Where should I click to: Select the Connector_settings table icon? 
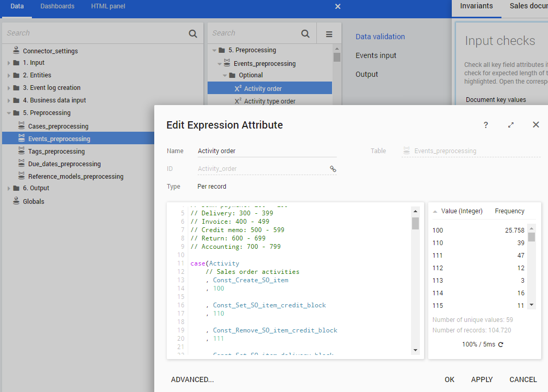[16, 51]
